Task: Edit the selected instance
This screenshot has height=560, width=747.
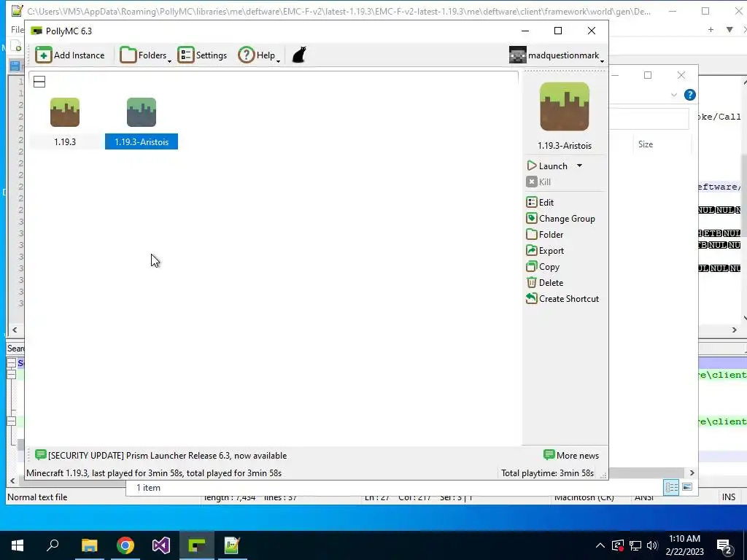Action: (541, 203)
